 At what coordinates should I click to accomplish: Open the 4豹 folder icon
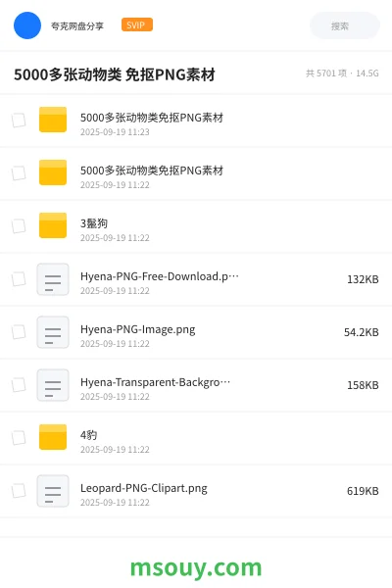point(53,437)
